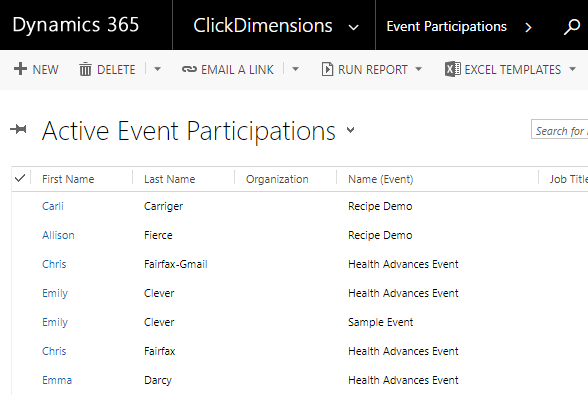Open the RUN REPORT dropdown arrow
This screenshot has width=588, height=395.
point(418,69)
